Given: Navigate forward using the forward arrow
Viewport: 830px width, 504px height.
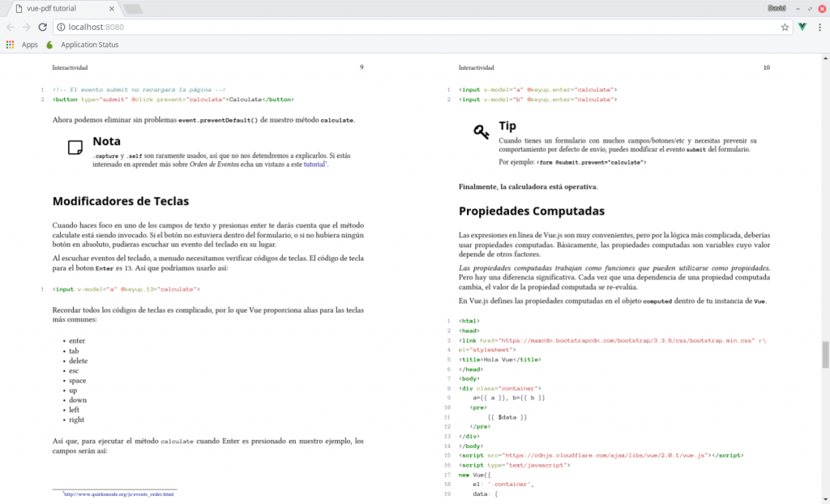Looking at the screenshot, I should coord(28,26).
